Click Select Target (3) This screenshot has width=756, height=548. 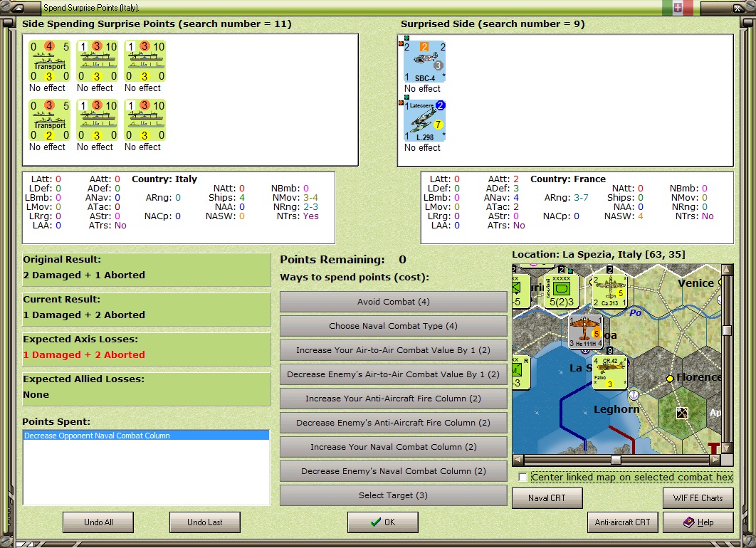[394, 495]
